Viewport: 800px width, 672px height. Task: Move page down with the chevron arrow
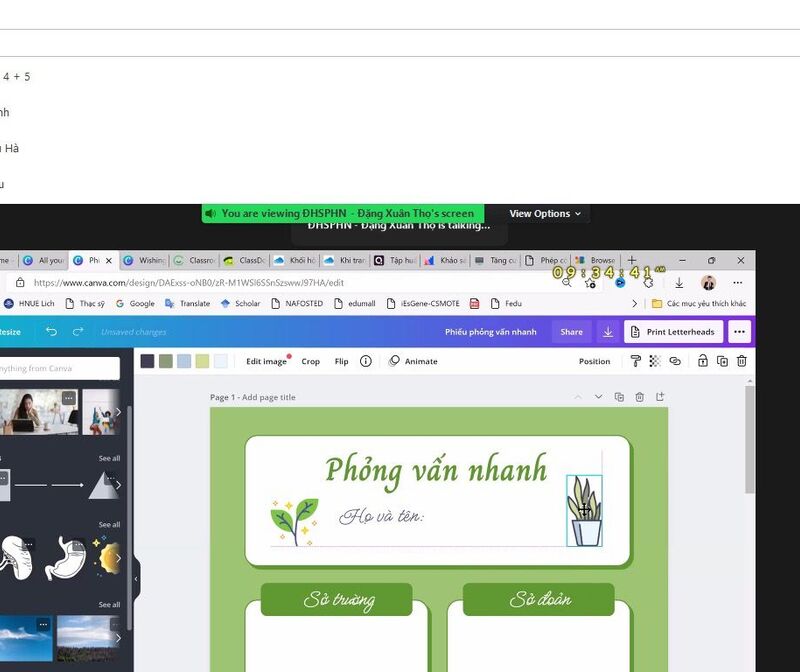coord(599,397)
